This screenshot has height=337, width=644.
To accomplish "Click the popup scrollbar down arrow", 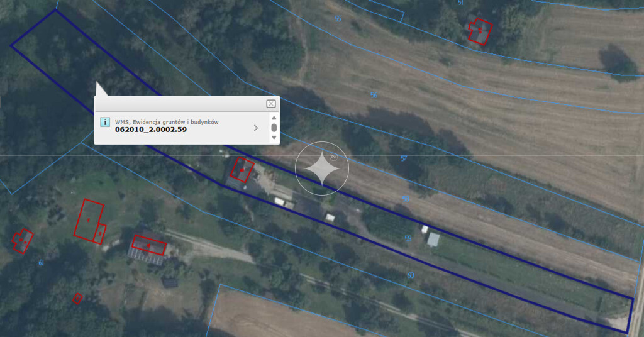I will 274,138.
